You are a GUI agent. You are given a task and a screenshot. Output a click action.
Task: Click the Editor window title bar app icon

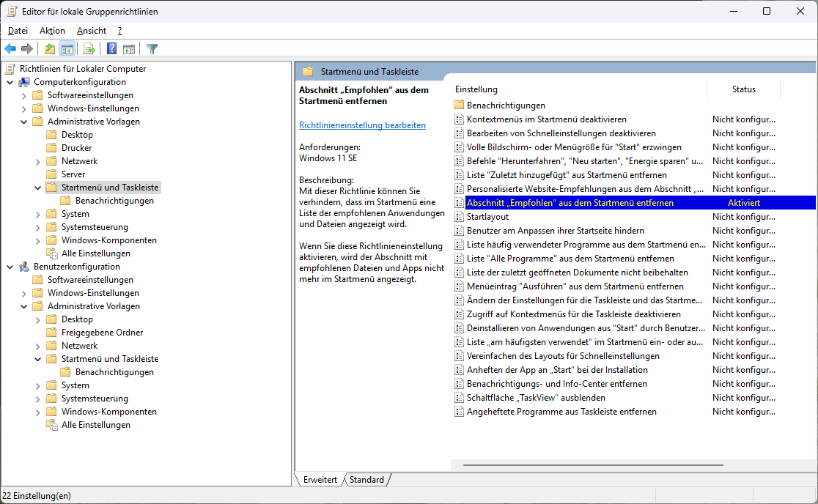click(12, 12)
